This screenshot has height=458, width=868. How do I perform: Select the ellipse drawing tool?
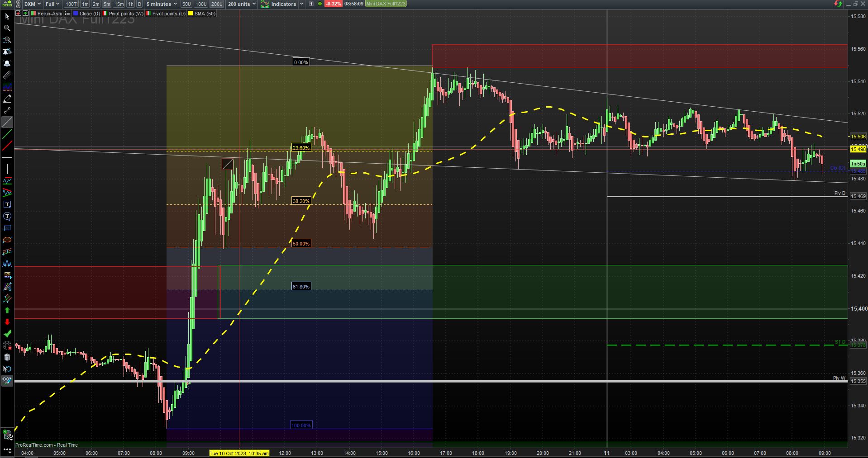point(7,240)
